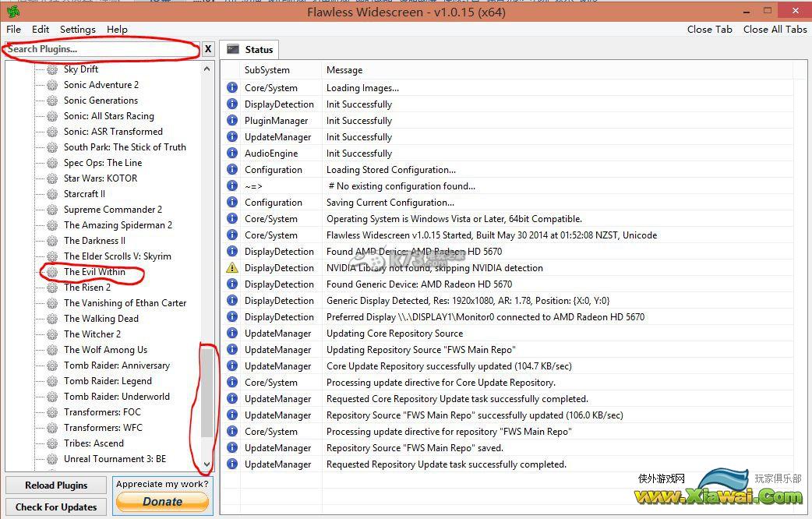The height and width of the screenshot is (519, 812).
Task: Select The Amazing Spiderman 2 plugin
Action: pyautogui.click(x=118, y=224)
